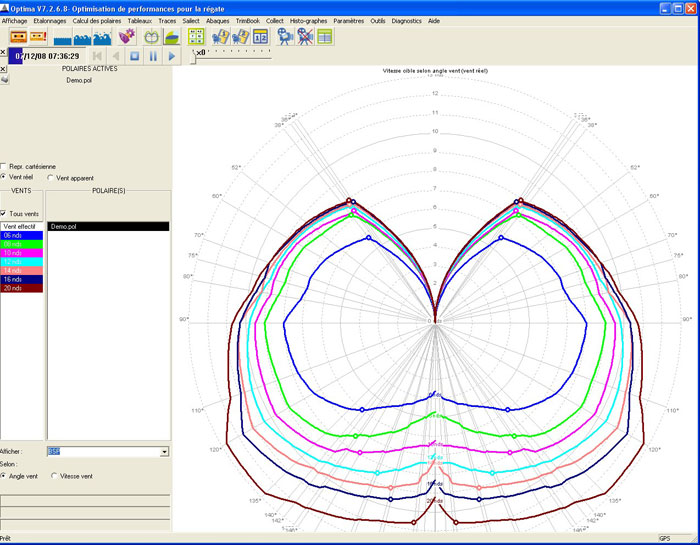The image size is (700, 545).
Task: Open the Aide menu
Action: coord(434,21)
